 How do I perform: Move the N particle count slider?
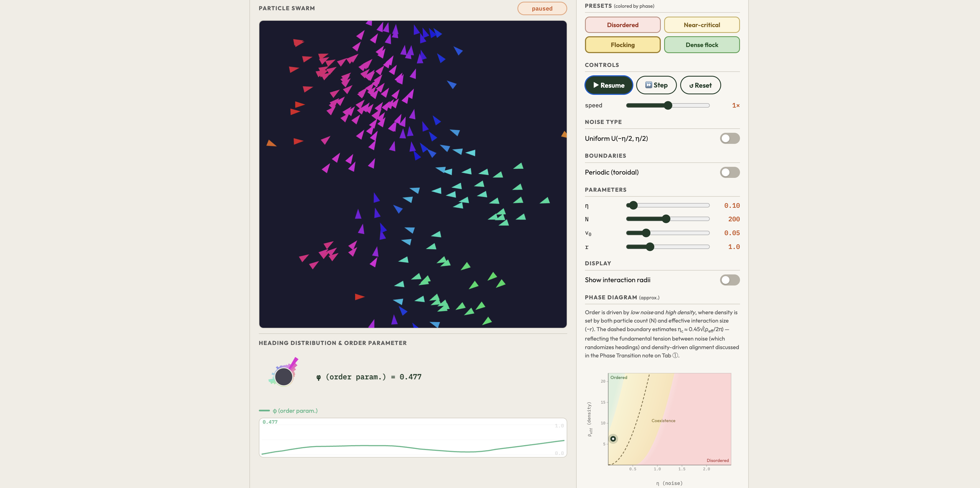coord(667,219)
